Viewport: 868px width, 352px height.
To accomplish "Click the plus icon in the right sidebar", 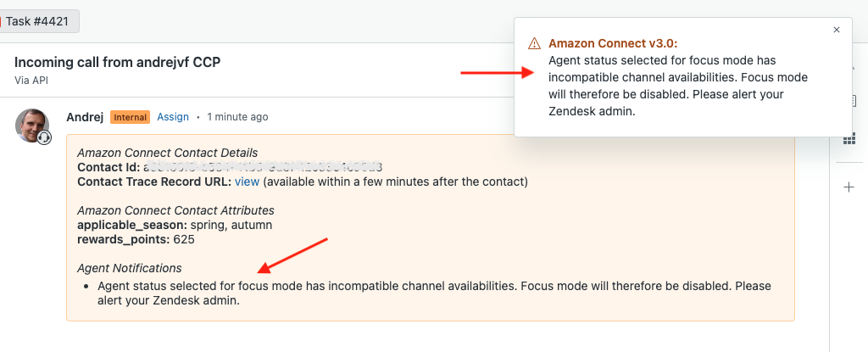I will coord(849,187).
